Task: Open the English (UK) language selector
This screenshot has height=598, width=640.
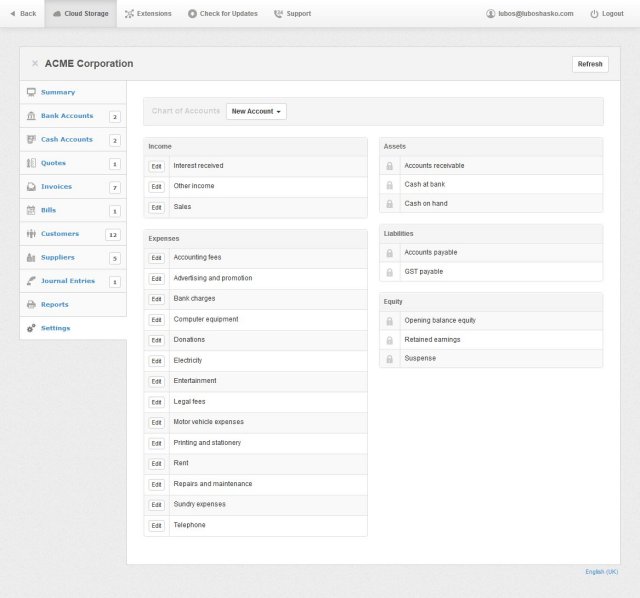Action: (x=601, y=572)
